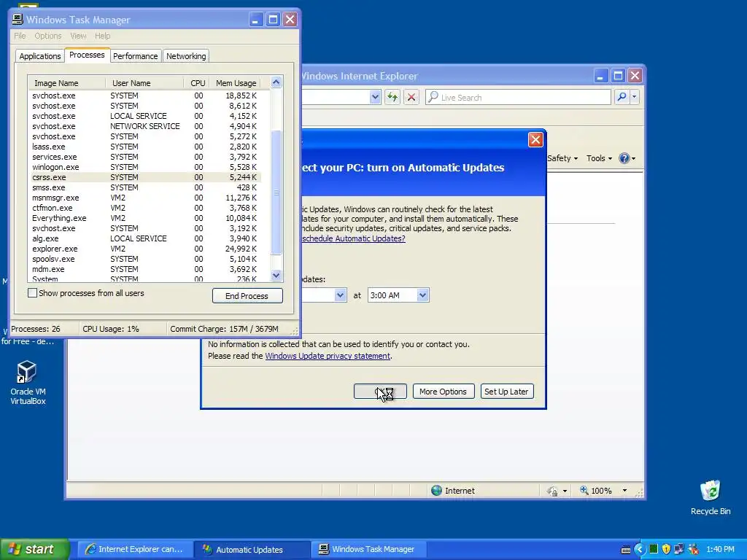Click the refresh icon in Internet Explorer
This screenshot has width=747, height=560.
pos(392,97)
